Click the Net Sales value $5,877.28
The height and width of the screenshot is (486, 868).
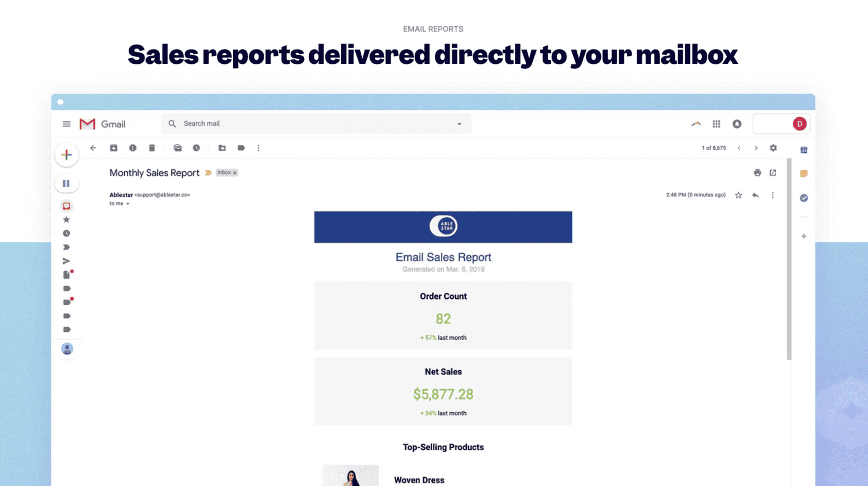(x=443, y=394)
